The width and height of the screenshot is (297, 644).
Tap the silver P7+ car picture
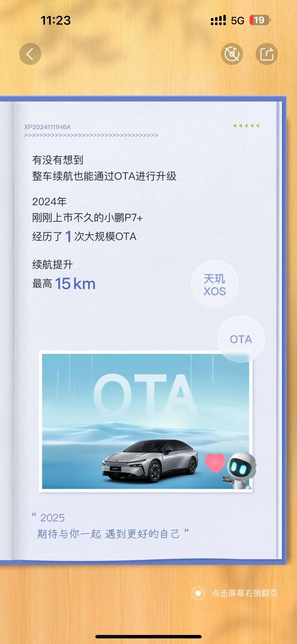(150, 461)
